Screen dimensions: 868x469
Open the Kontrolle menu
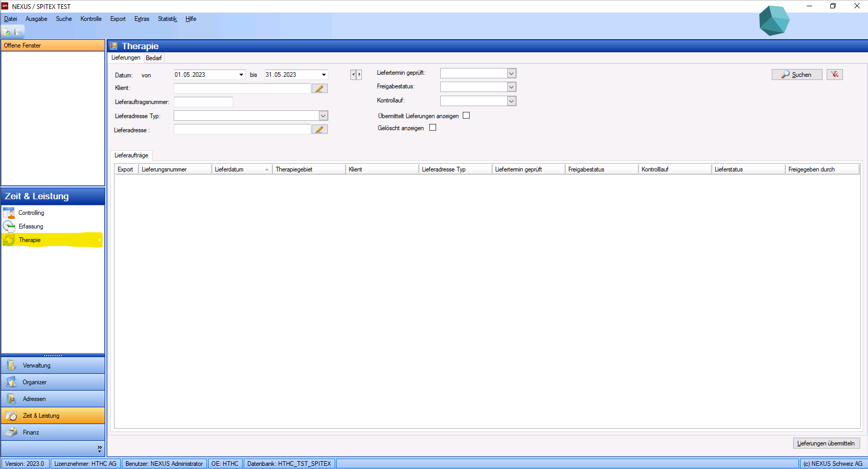click(91, 19)
